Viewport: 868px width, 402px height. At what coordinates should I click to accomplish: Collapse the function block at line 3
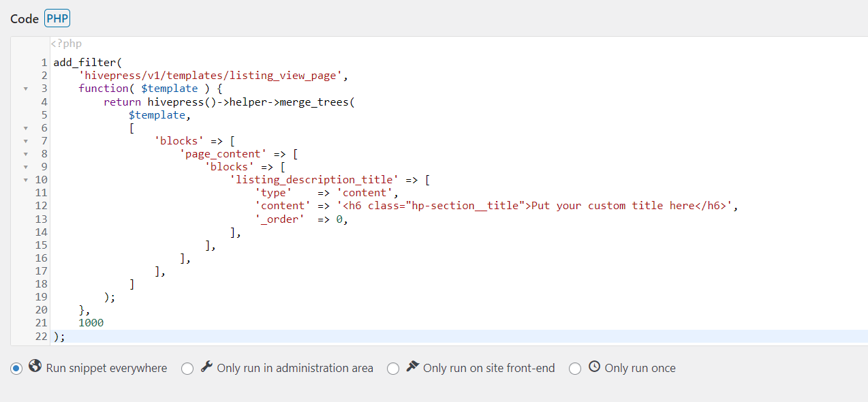(26, 89)
